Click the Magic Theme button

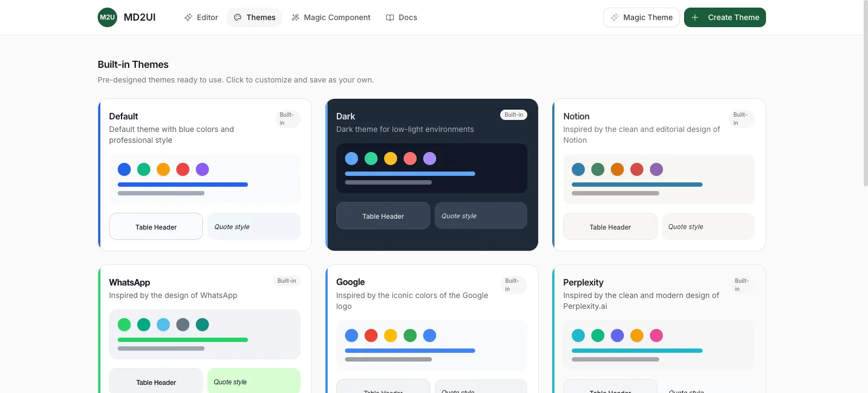point(641,17)
